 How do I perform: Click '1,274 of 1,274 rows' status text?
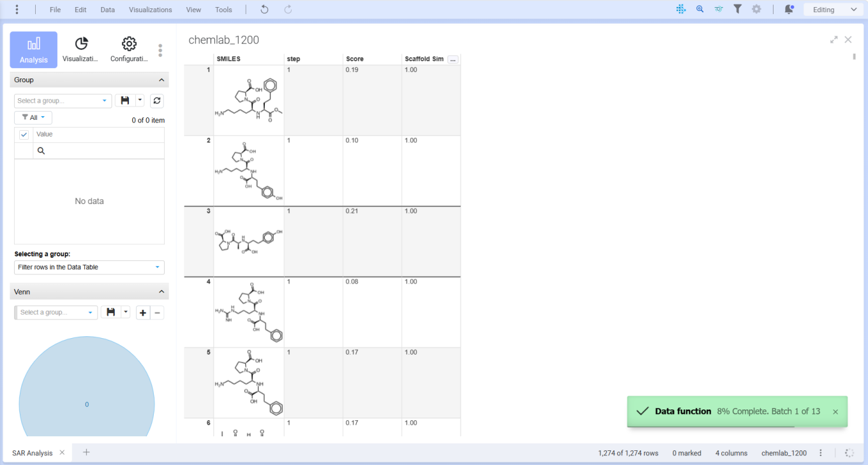click(628, 454)
